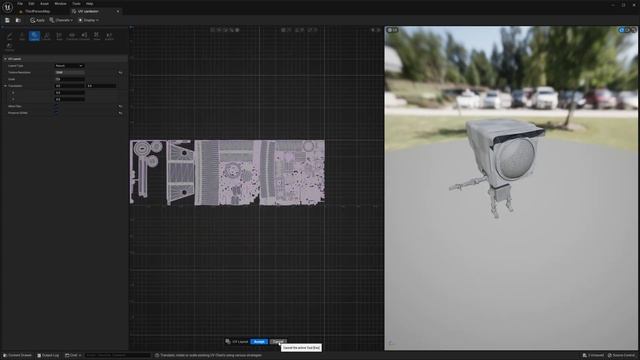The height and width of the screenshot is (360, 640).
Task: Click the Apply button in toolbar
Action: (38, 20)
